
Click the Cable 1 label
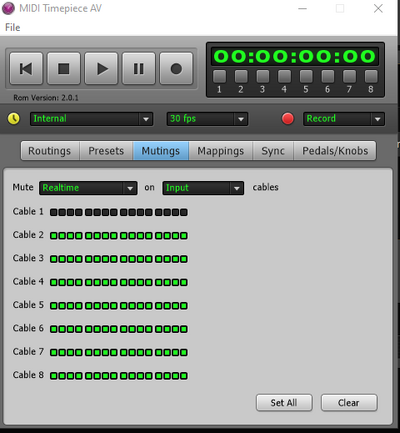pyautogui.click(x=28, y=211)
